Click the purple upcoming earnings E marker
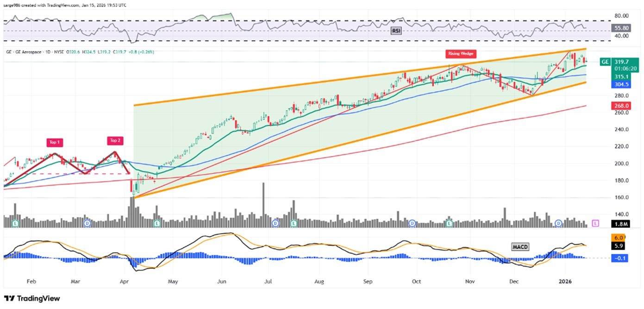The height and width of the screenshot is (309, 644). coord(595,223)
